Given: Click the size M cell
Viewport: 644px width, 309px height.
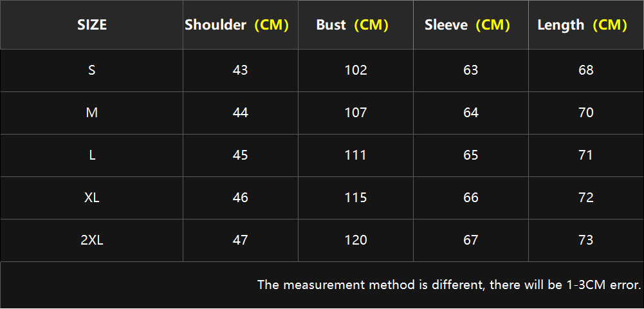Looking at the screenshot, I should tap(91, 113).
